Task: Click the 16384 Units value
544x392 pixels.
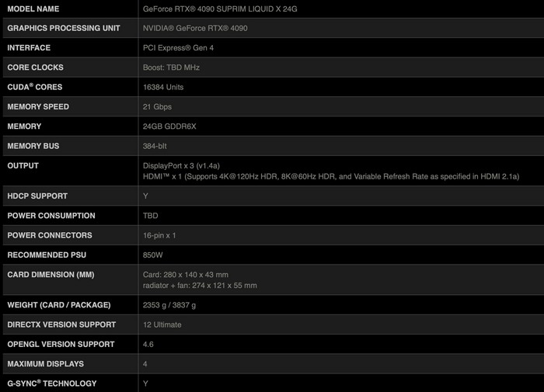Action: [x=163, y=87]
